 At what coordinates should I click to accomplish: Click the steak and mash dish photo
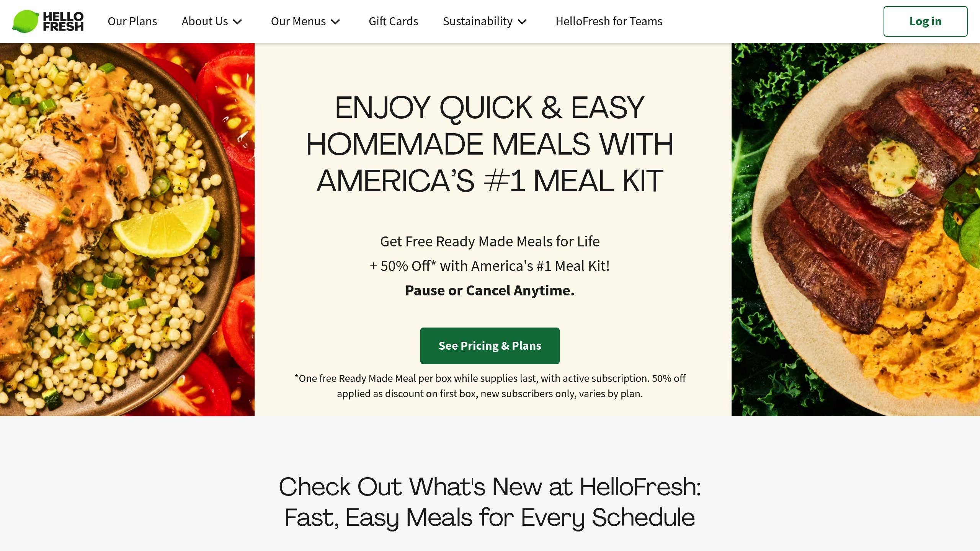click(856, 229)
